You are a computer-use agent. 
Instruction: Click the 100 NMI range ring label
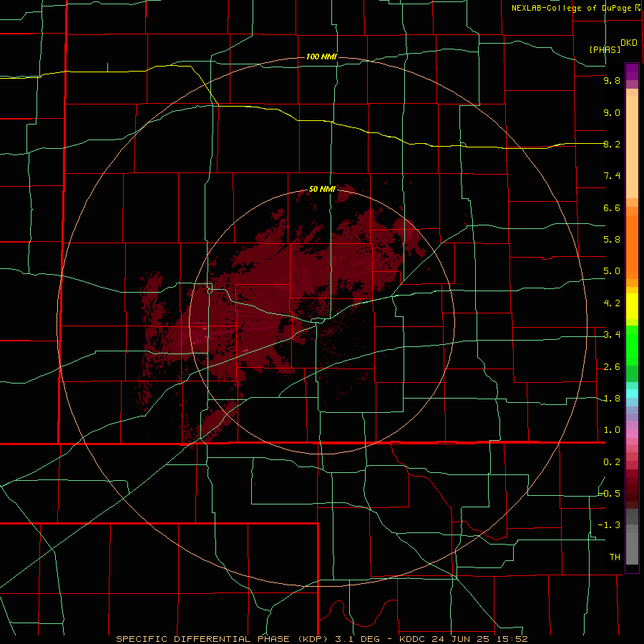(x=321, y=57)
